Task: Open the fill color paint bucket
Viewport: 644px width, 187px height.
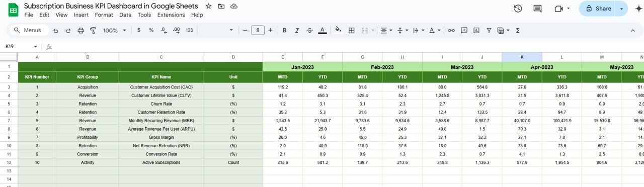Action: [339, 31]
